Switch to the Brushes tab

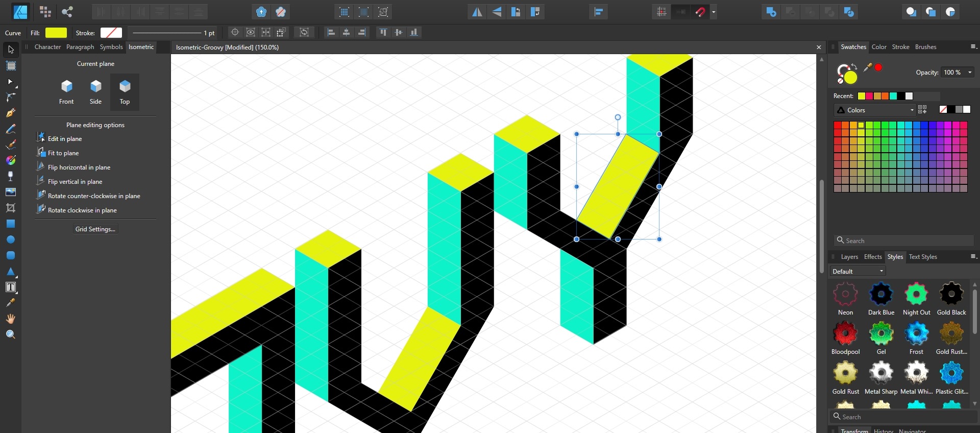(x=925, y=47)
